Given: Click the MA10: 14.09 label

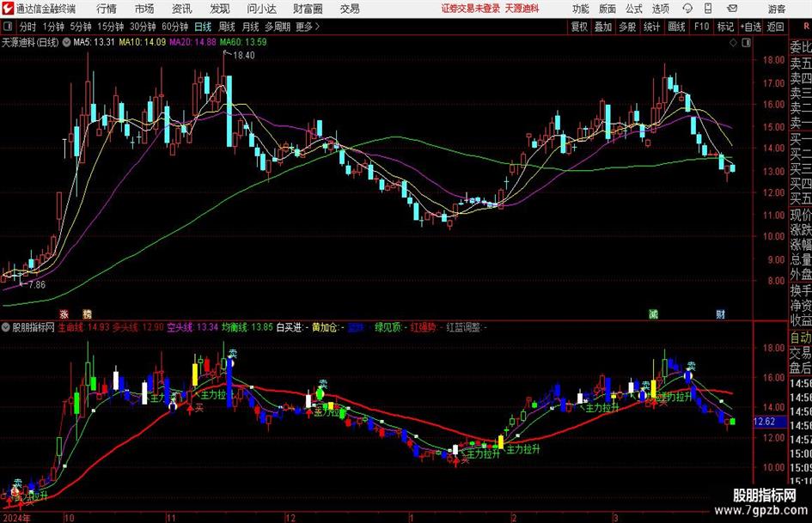Looking at the screenshot, I should 143,42.
